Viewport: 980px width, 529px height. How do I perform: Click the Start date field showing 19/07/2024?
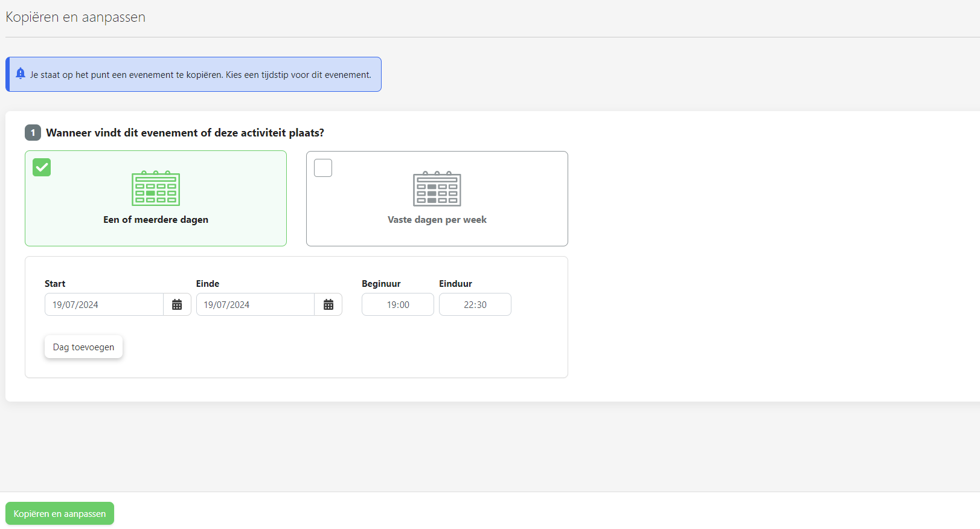(104, 304)
